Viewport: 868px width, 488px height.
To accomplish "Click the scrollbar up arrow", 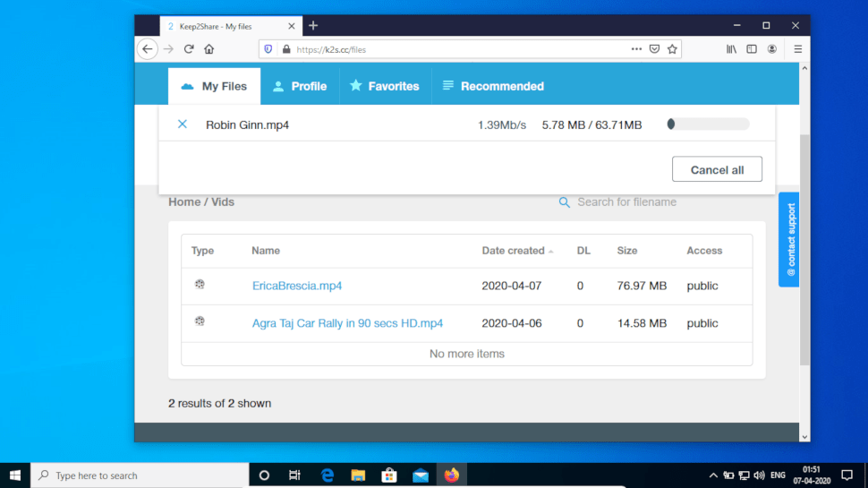I will coord(804,68).
